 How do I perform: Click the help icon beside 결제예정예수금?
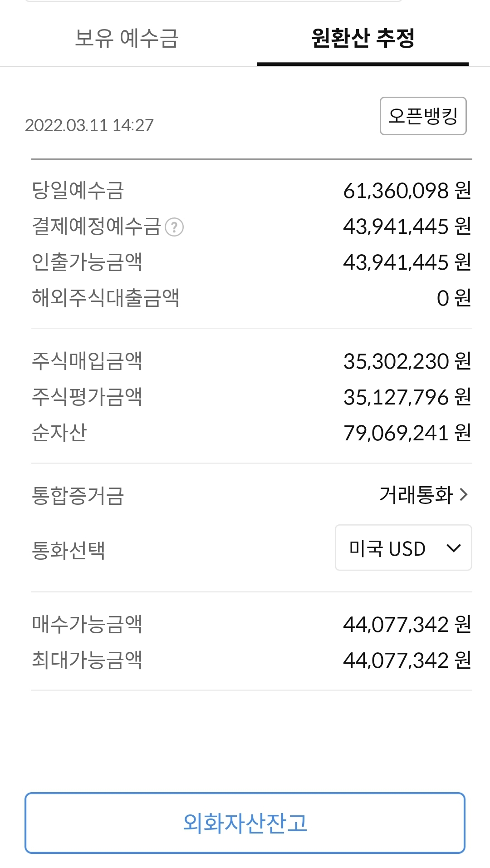[174, 227]
